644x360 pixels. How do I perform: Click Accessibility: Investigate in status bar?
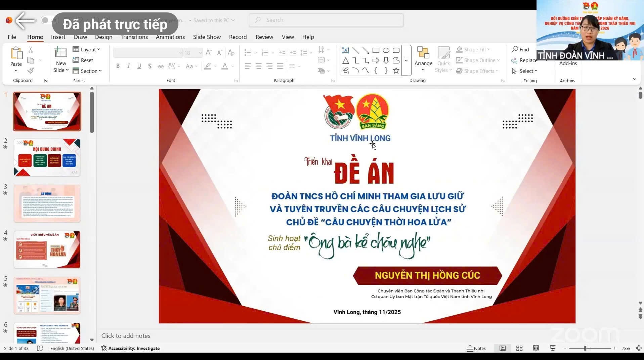point(130,348)
